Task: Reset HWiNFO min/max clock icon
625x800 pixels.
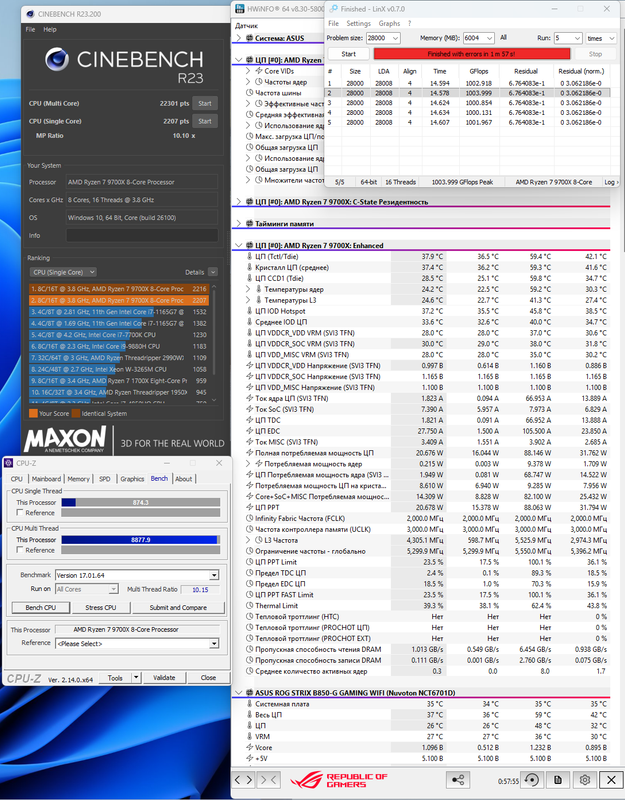Action: [532, 780]
